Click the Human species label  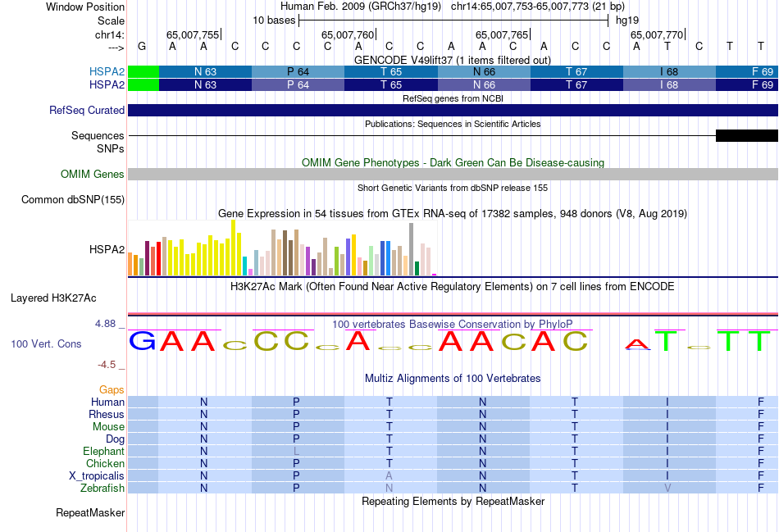[107, 402]
